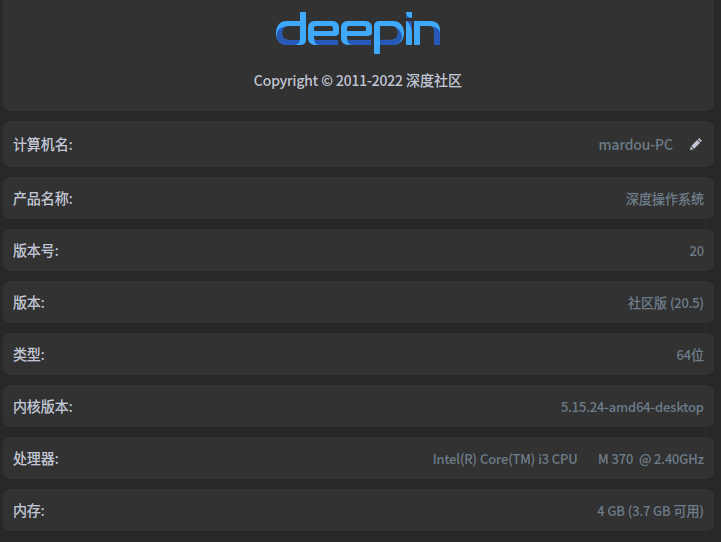
Task: Click the 类型 label
Action: [29, 355]
